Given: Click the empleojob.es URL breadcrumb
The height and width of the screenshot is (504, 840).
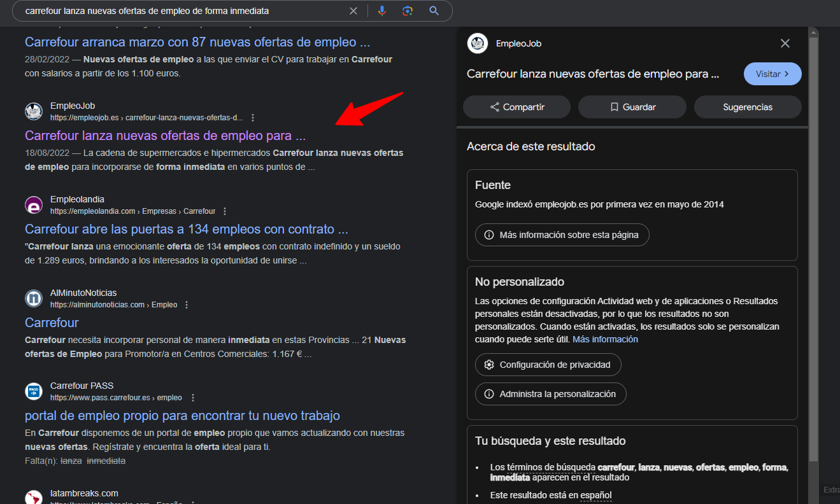Looking at the screenshot, I should 146,118.
